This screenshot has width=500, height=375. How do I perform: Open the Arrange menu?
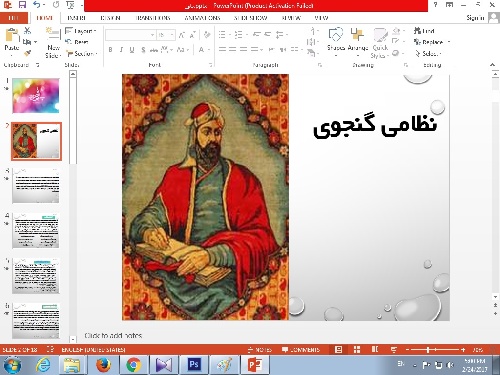click(x=358, y=42)
